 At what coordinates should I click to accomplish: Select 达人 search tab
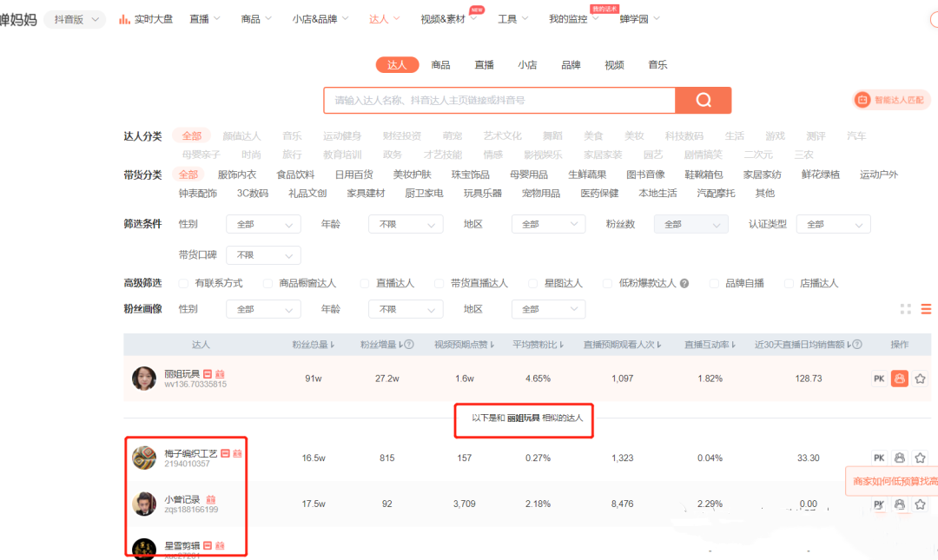pos(397,64)
